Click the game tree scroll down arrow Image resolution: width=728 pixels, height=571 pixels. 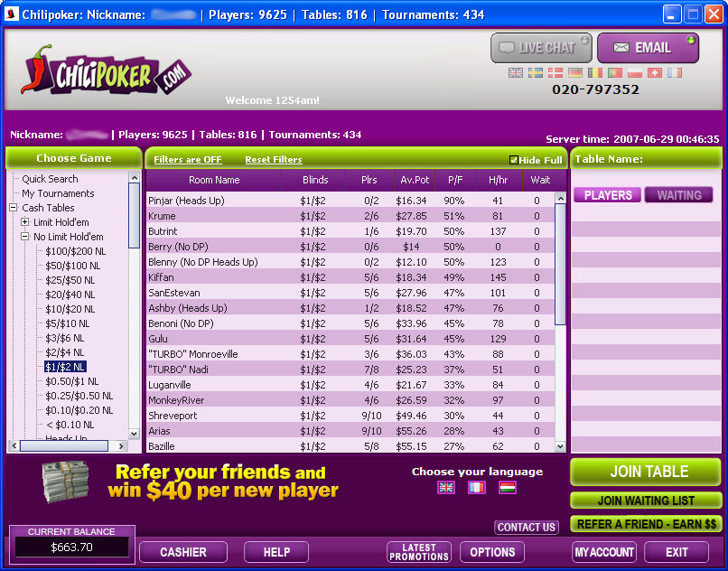coord(135,434)
